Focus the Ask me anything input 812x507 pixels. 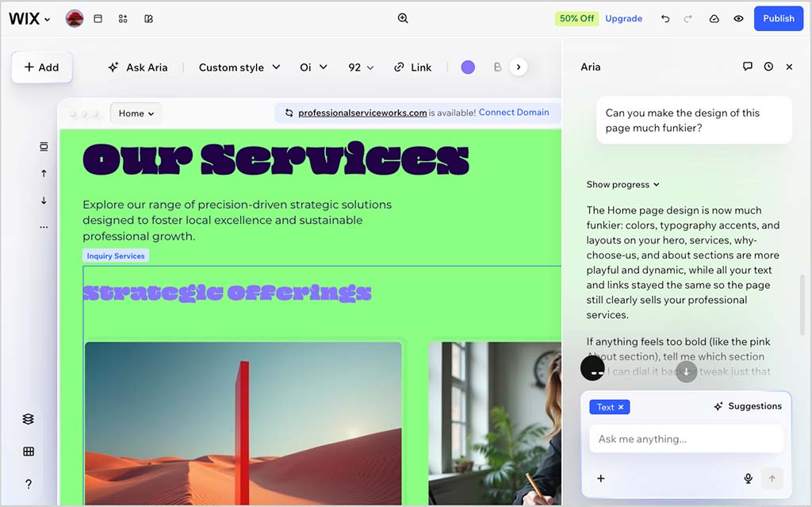(x=686, y=439)
